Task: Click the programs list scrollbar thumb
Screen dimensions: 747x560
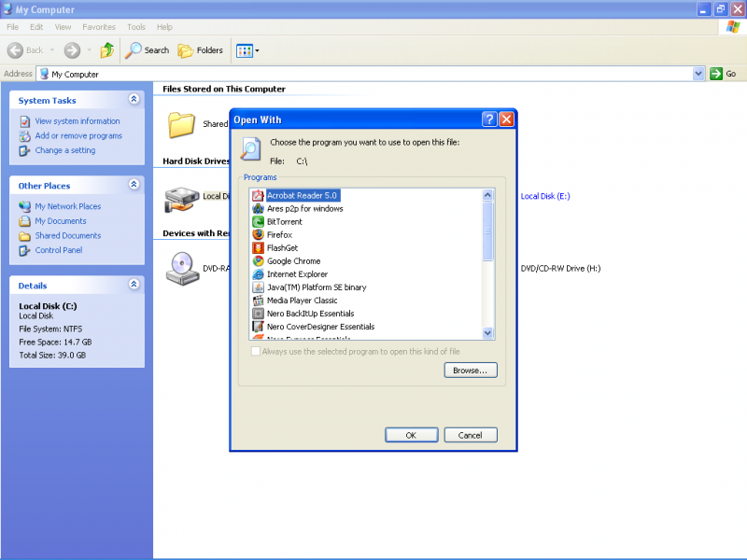Action: point(487,231)
